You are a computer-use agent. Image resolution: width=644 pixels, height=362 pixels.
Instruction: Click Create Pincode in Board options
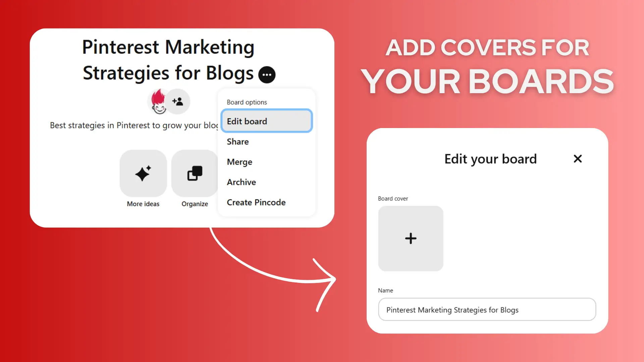click(256, 202)
